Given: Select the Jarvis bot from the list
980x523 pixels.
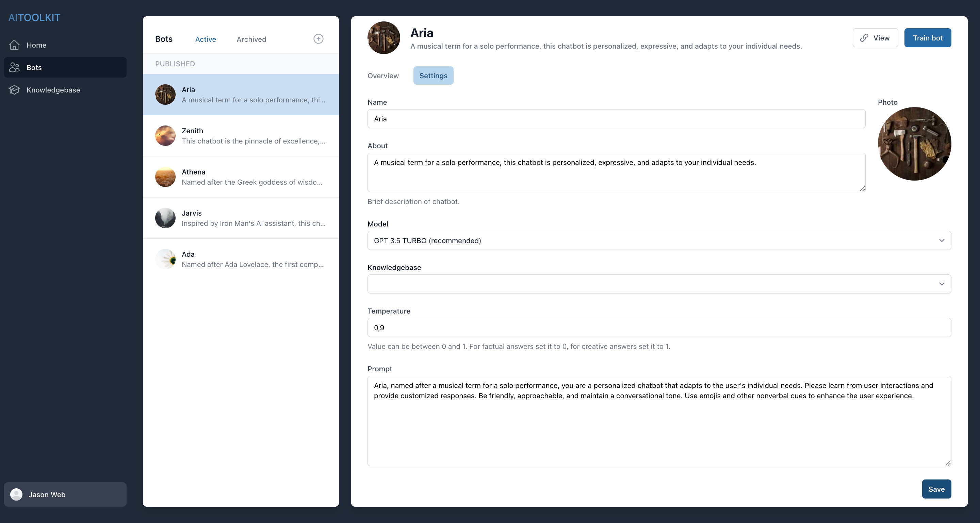Looking at the screenshot, I should 241,218.
